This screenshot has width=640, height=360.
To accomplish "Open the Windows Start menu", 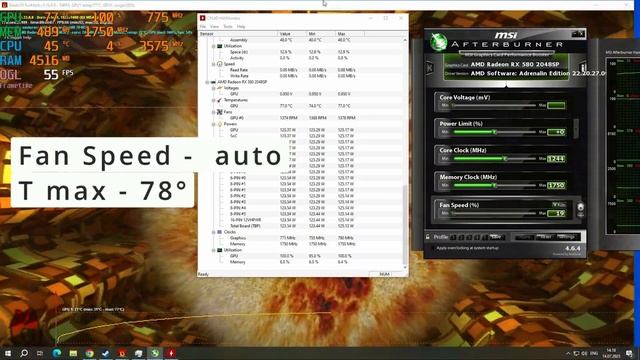I will [x=8, y=353].
